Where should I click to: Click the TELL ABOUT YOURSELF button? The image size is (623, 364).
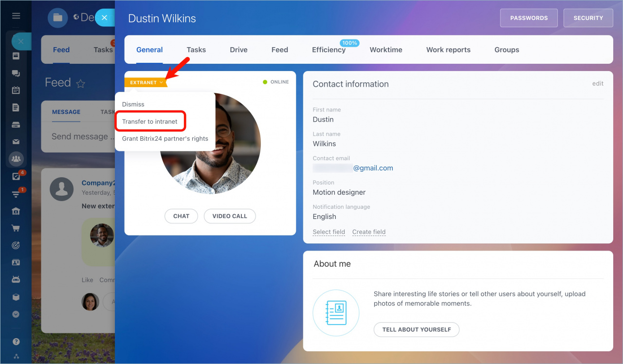pos(417,329)
